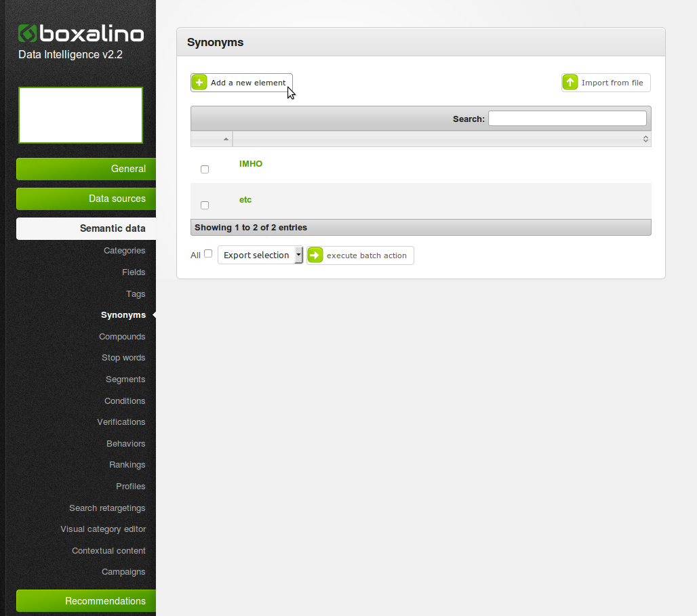The image size is (697, 616).
Task: Open the IMHO synonym entry
Action: click(251, 163)
